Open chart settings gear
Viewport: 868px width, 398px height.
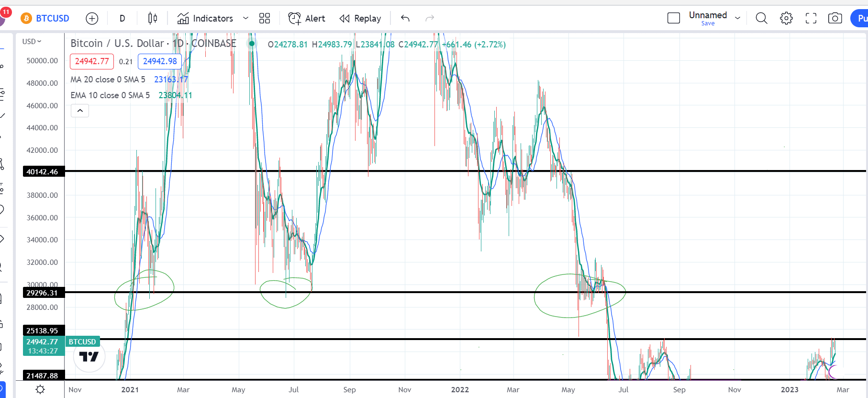coord(786,18)
